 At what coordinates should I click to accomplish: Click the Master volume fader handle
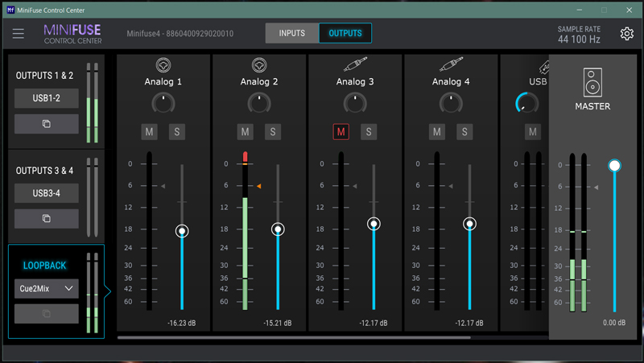click(615, 165)
